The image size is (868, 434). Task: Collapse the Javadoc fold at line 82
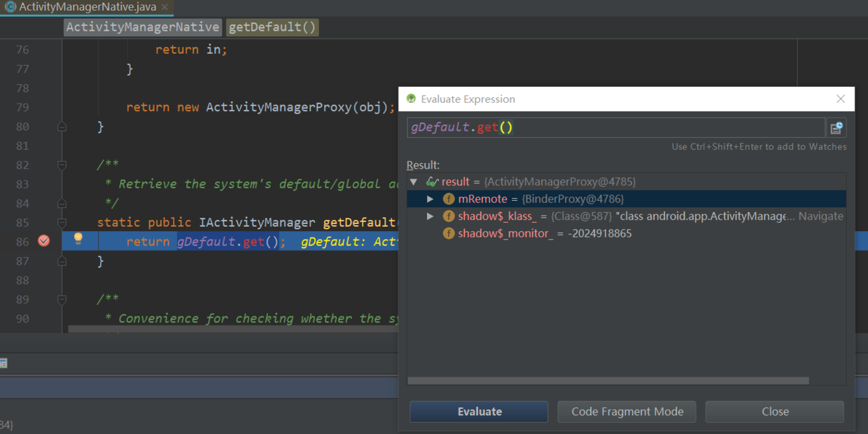tap(62, 165)
